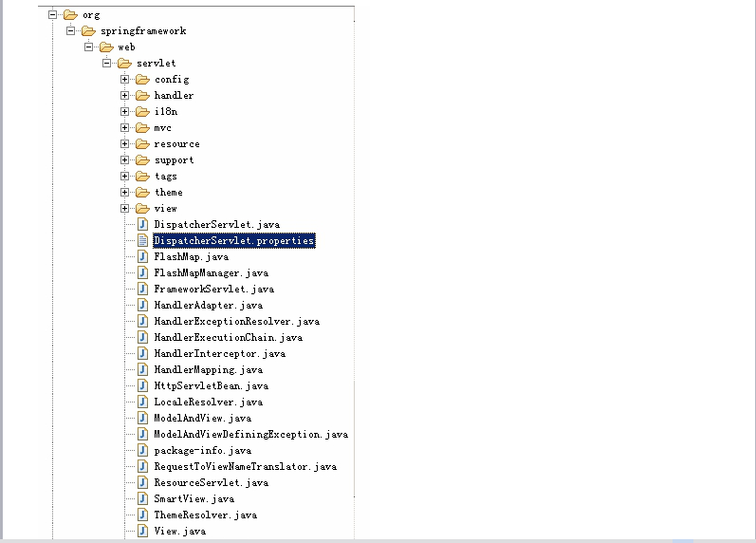Click the DispatcherServlet.java file icon
The image size is (756, 543).
point(142,224)
